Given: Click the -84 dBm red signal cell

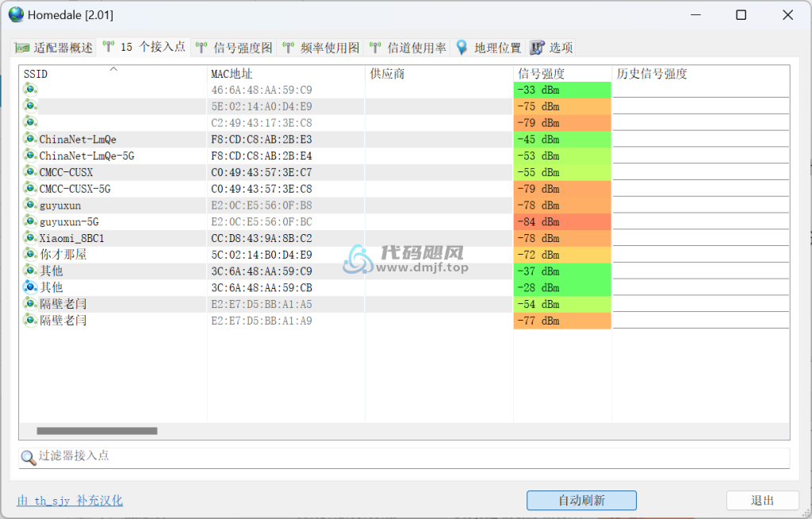Looking at the screenshot, I should tap(562, 221).
